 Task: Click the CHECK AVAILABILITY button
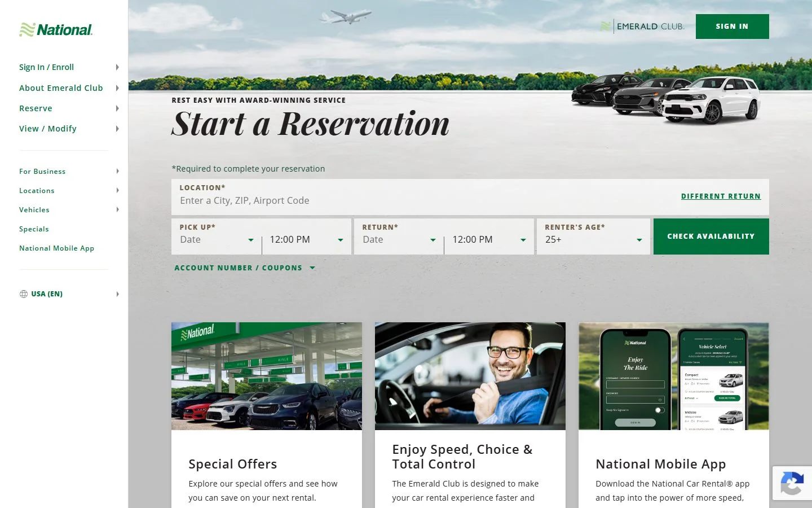(x=711, y=237)
